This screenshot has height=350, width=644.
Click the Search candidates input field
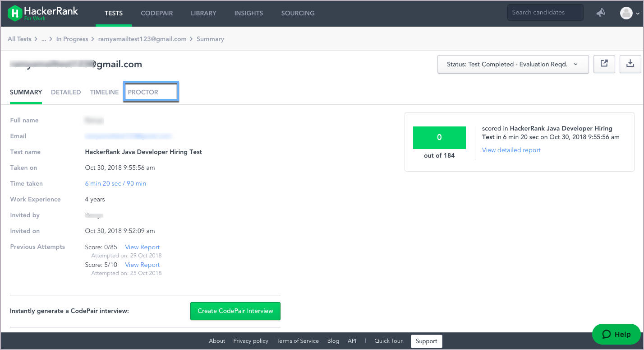tap(544, 13)
